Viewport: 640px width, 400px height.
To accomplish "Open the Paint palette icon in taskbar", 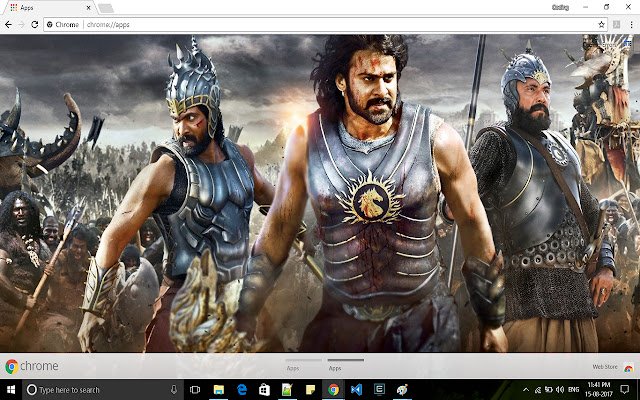I will pos(402,390).
